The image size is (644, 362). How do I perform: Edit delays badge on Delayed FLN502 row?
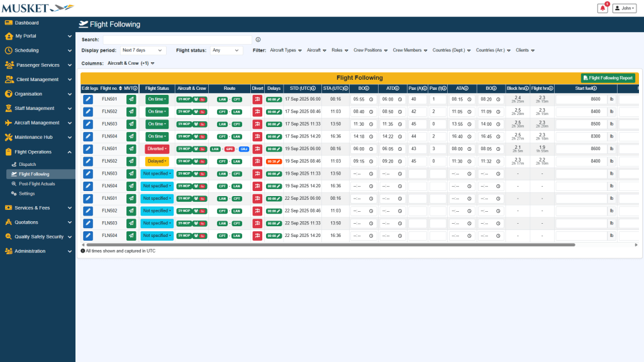coord(274,162)
